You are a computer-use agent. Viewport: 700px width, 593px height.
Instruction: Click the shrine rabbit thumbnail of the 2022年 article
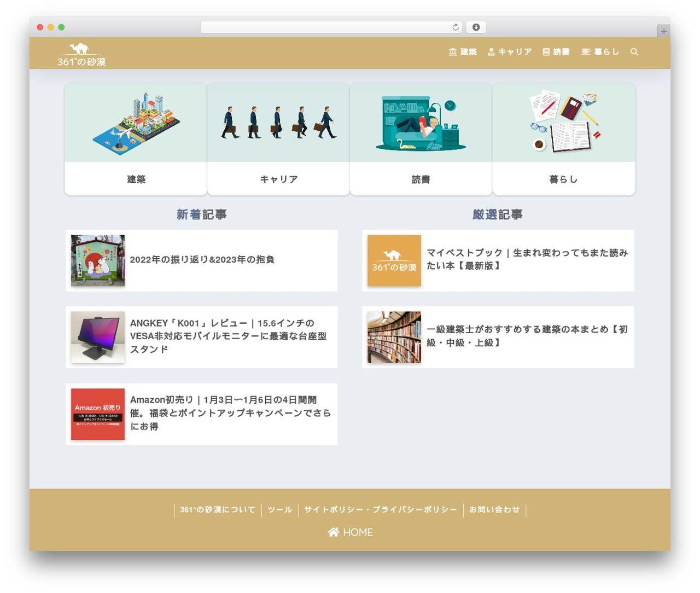coord(98,260)
